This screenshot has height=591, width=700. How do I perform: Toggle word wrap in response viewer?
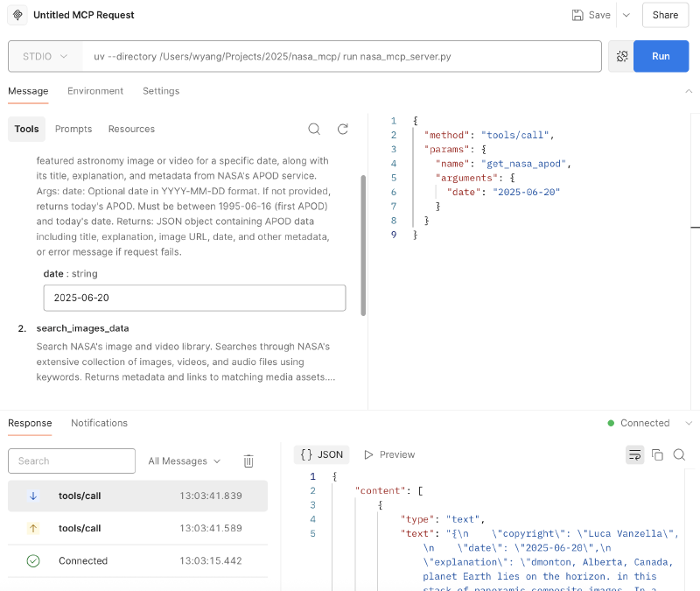coord(634,454)
